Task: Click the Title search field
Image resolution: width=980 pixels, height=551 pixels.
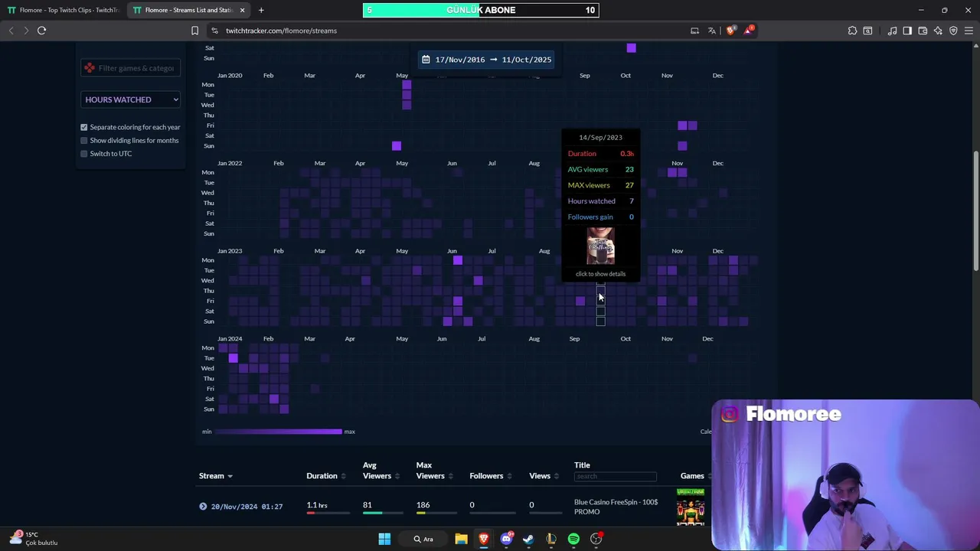Action: click(x=615, y=477)
